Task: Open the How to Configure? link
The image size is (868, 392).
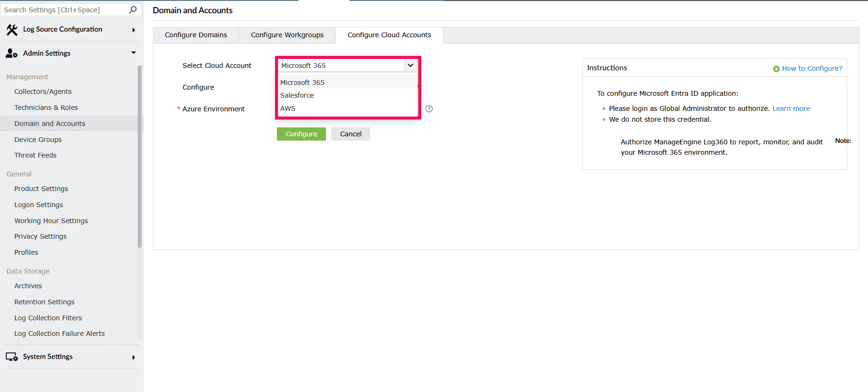Action: (x=812, y=68)
